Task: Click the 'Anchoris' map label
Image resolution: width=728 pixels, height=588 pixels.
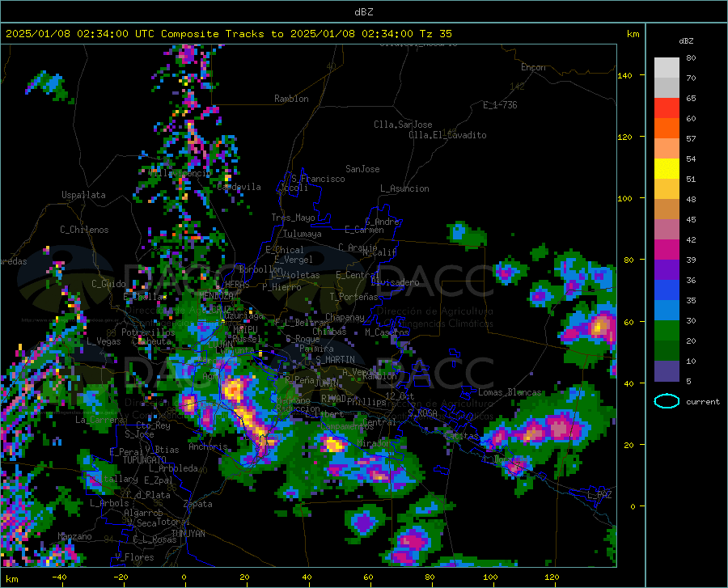Action: (x=208, y=446)
